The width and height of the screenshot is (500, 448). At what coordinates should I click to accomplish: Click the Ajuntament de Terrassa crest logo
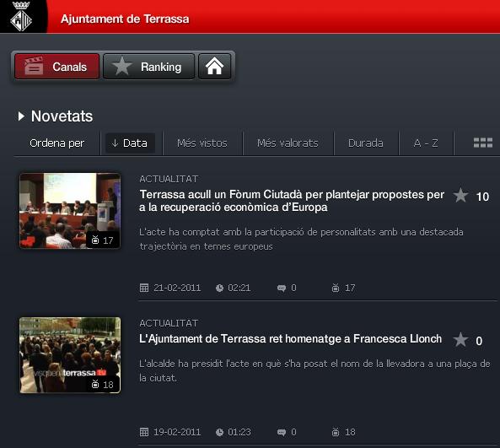click(21, 16)
